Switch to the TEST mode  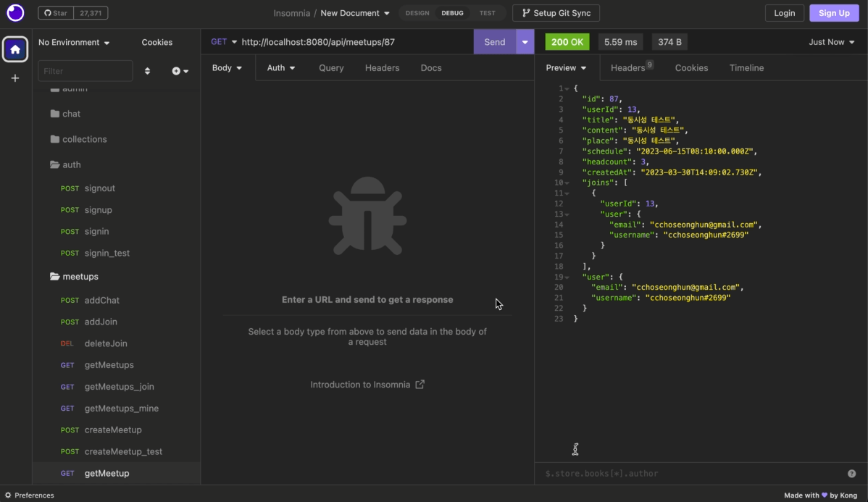coord(487,13)
